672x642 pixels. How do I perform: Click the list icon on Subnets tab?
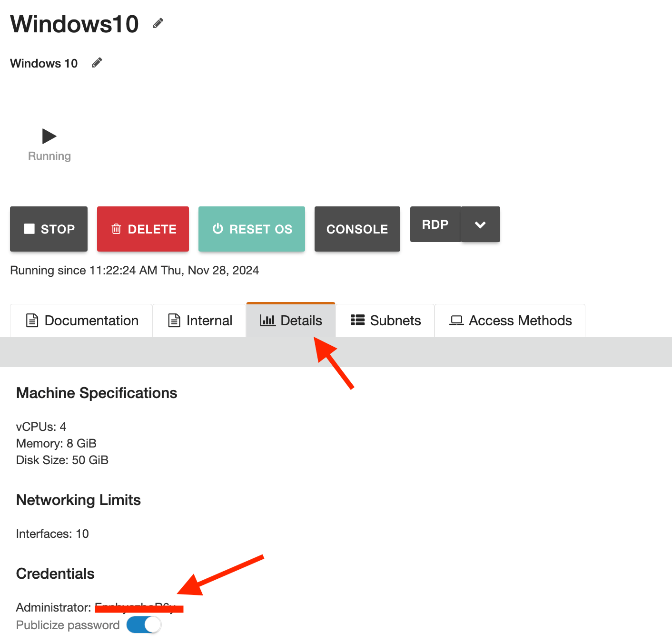click(x=357, y=320)
